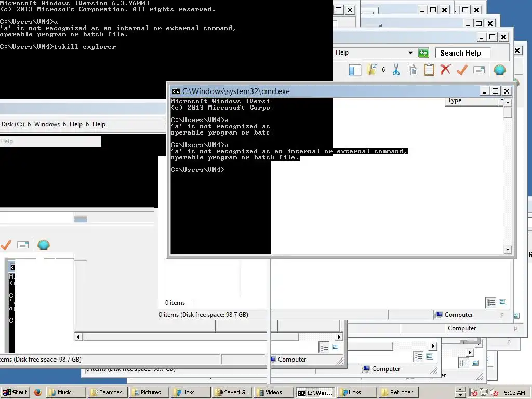Switch to the Searches taskbar window
This screenshot has height=399, width=532.
[108, 393]
